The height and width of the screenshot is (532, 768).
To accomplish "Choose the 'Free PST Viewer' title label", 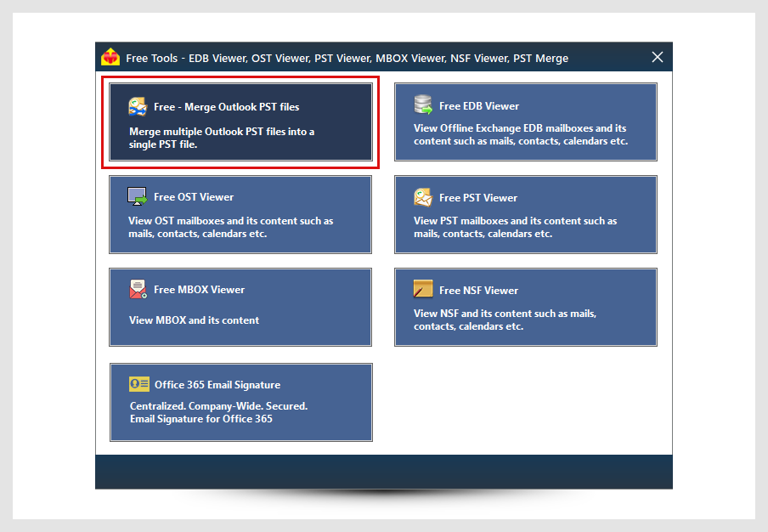I will [478, 198].
